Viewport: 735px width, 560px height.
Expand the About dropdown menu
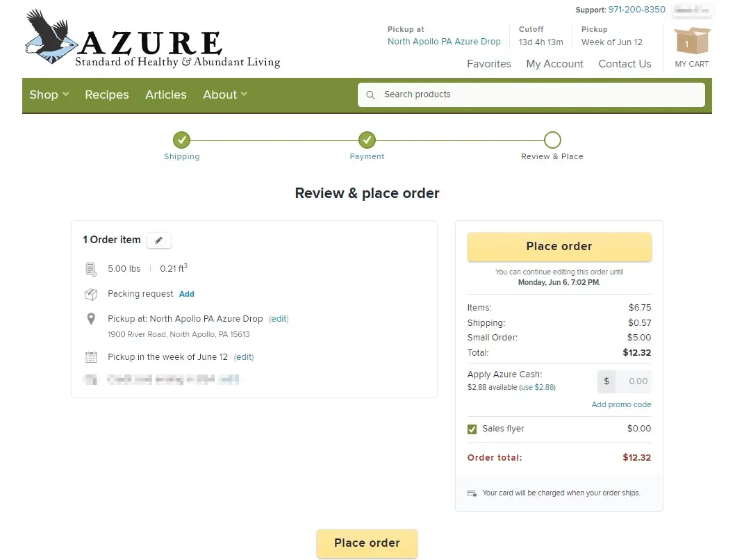[225, 94]
